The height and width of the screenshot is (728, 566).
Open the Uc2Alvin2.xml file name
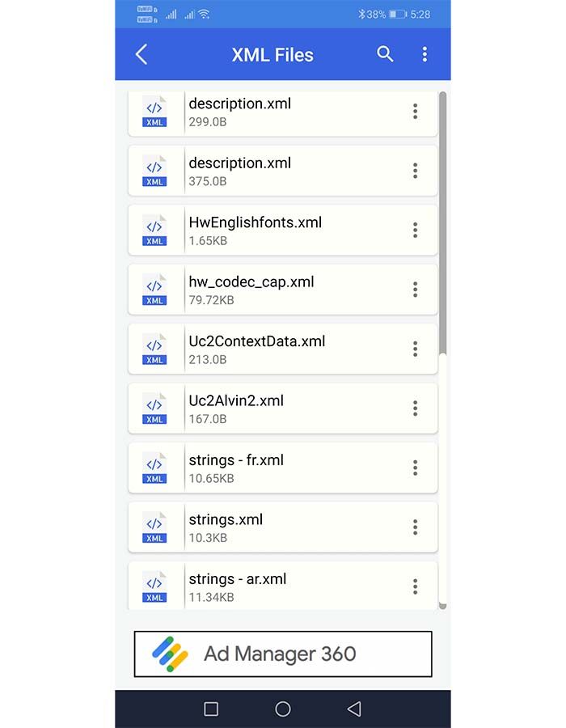click(x=236, y=400)
